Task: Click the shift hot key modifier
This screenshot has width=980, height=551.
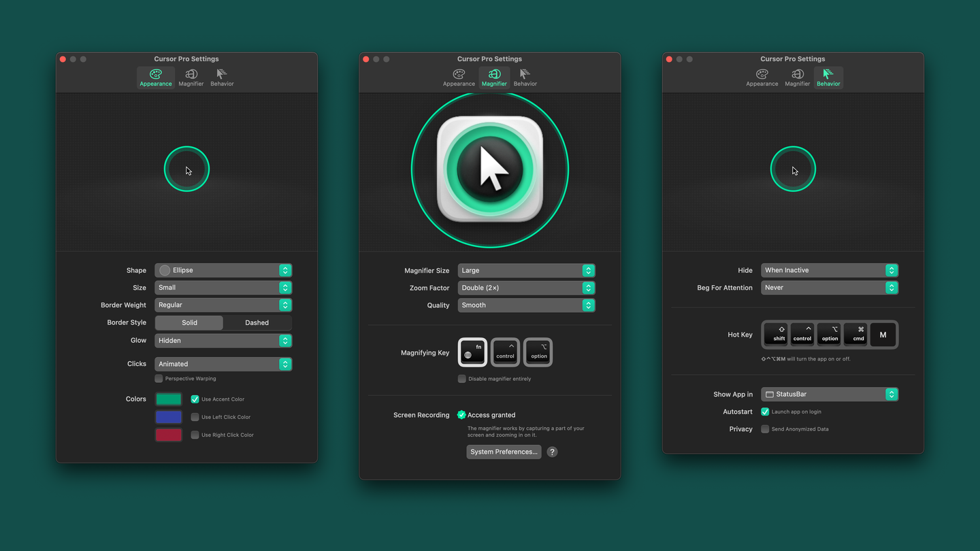Action: [776, 334]
